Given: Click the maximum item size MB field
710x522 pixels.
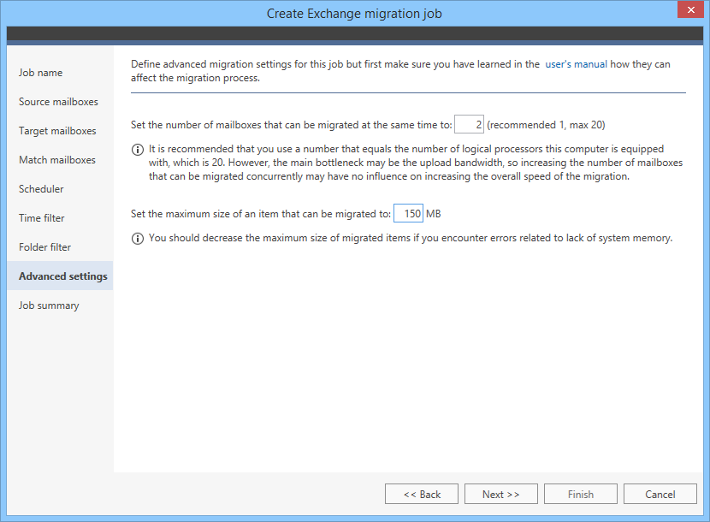Looking at the screenshot, I should [x=408, y=213].
